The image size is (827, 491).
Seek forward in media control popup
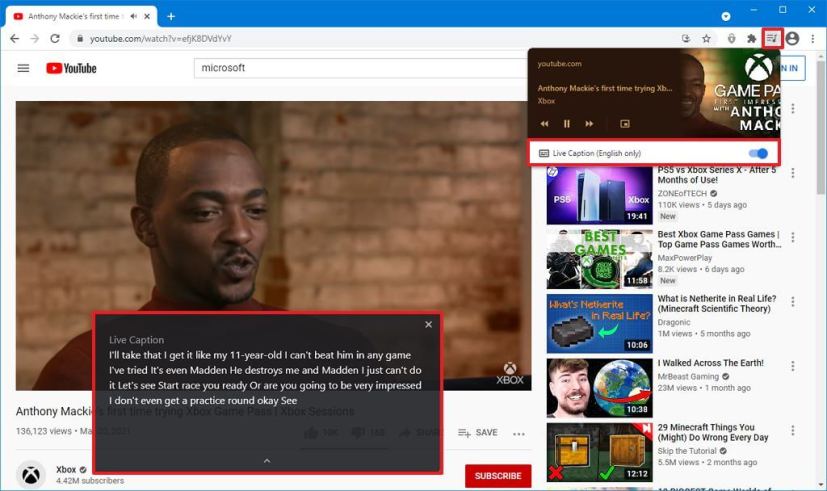click(589, 124)
